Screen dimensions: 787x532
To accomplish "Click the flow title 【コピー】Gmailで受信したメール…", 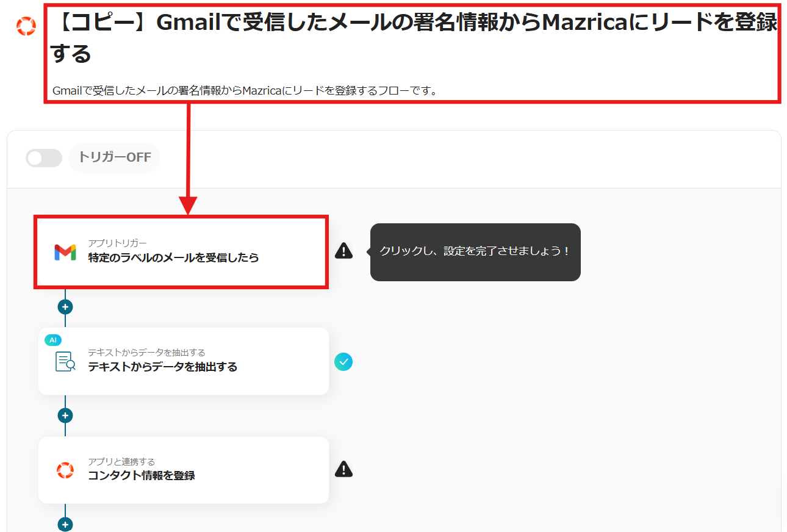I will [x=413, y=38].
